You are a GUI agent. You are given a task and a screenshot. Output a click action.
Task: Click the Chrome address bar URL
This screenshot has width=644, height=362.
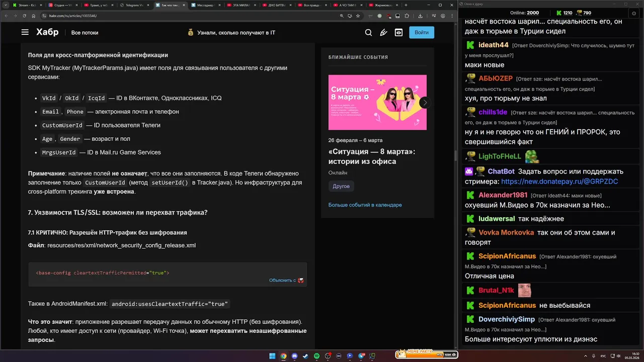[x=72, y=16]
